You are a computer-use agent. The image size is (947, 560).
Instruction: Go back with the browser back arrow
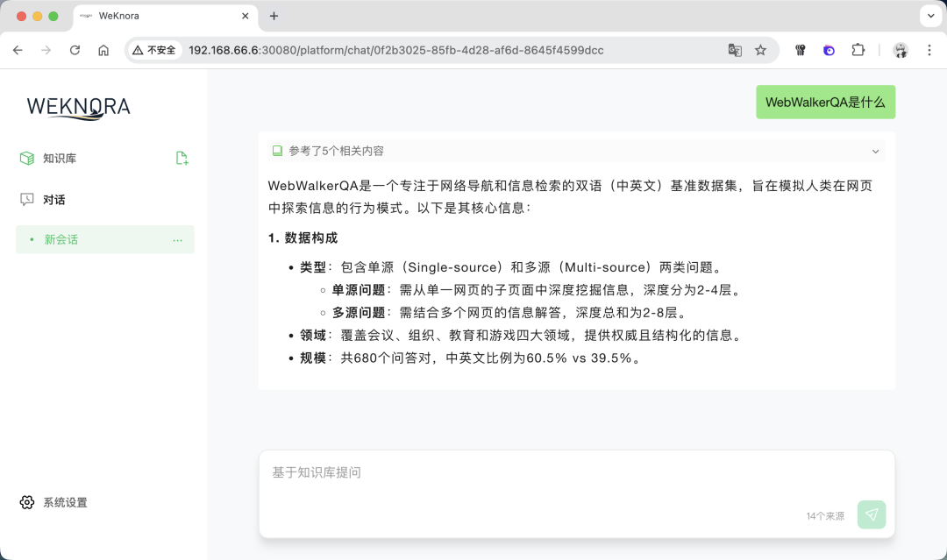tap(18, 50)
